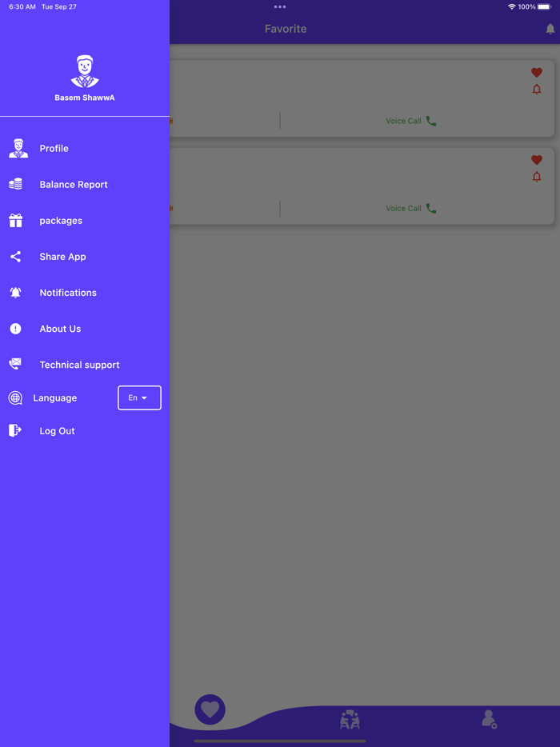Click the 6:30 AM clock
Screen dimensions: 560x747
point(22,6)
